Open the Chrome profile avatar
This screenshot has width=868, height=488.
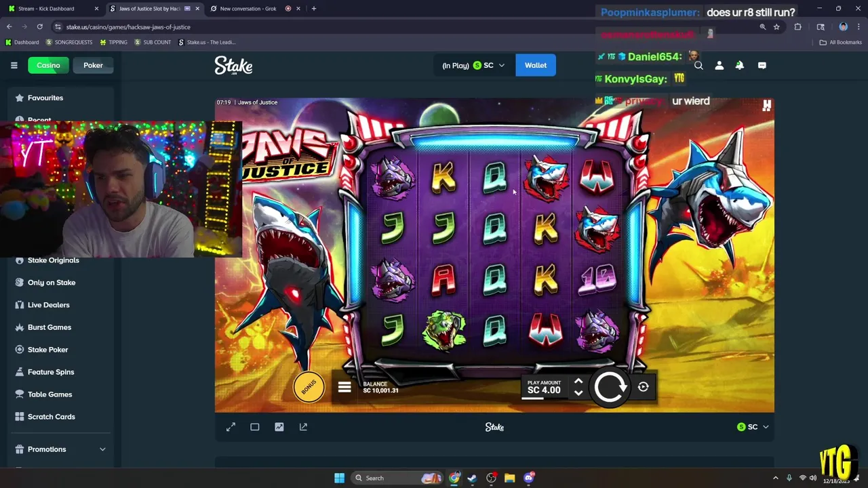pyautogui.click(x=843, y=27)
